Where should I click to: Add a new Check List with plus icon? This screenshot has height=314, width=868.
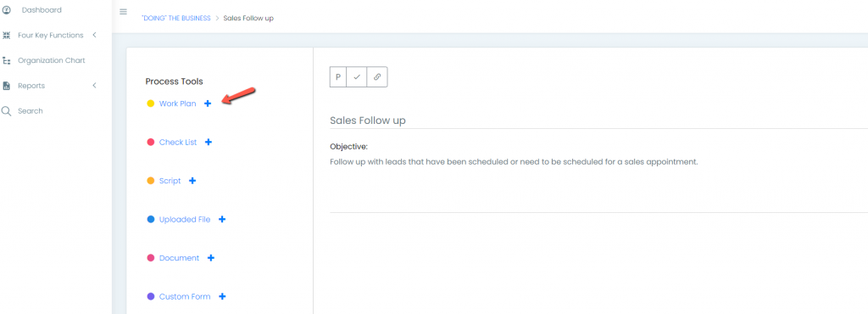tap(209, 143)
